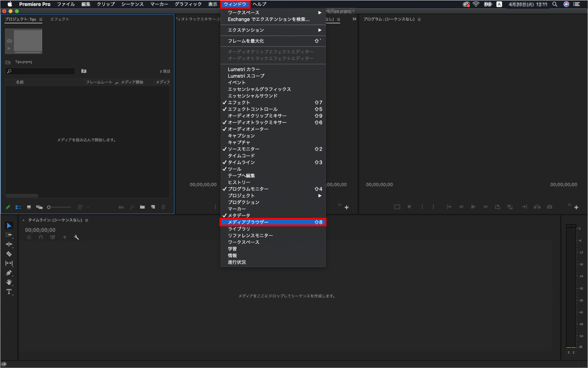
Task: Switch Project panel to list view
Action: (x=18, y=207)
